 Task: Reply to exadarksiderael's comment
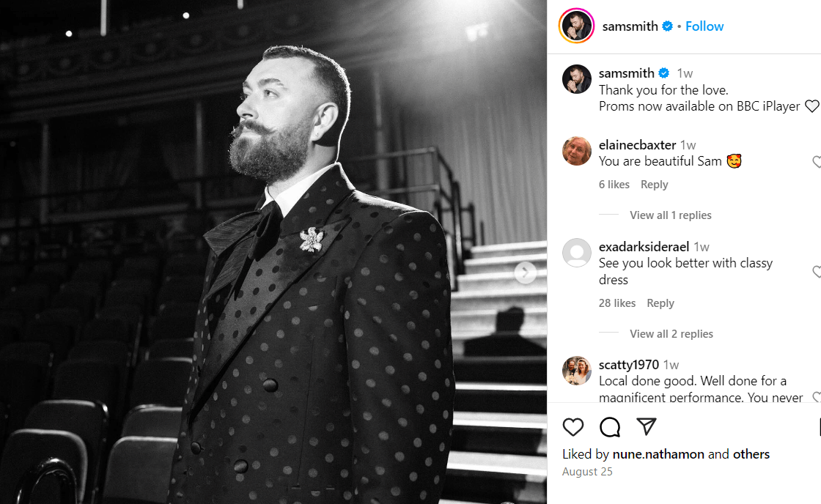coord(660,303)
